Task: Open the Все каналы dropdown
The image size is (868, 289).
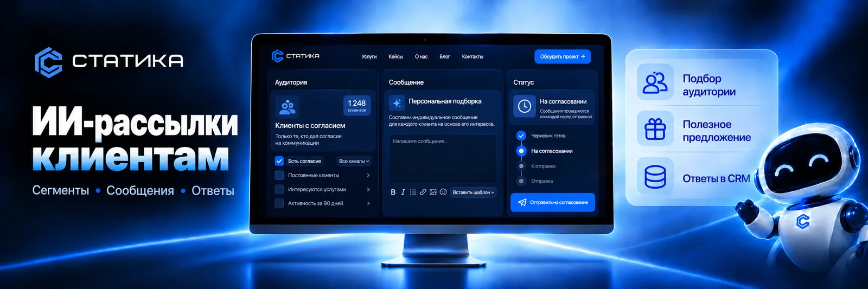Action: [354, 161]
